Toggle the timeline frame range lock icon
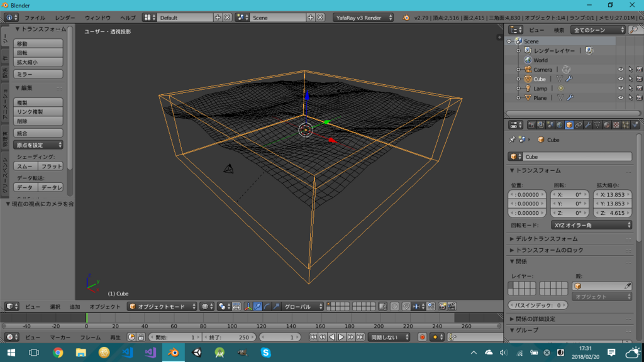 pyautogui.click(x=141, y=337)
